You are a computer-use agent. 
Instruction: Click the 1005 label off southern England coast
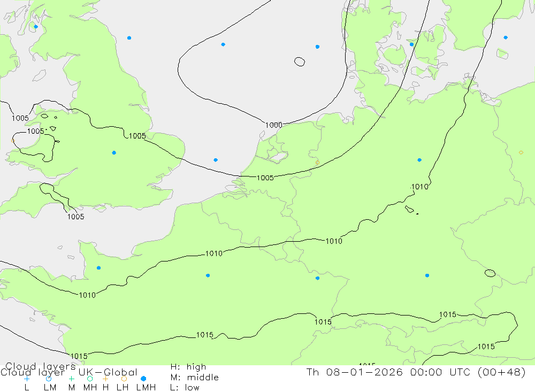75,217
